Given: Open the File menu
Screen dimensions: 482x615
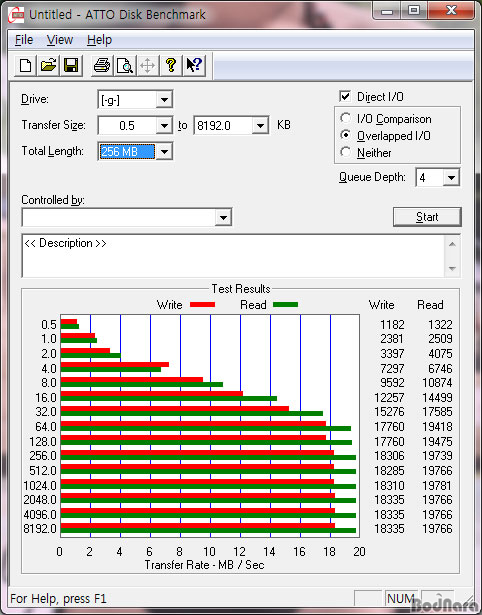Looking at the screenshot, I should 24,40.
